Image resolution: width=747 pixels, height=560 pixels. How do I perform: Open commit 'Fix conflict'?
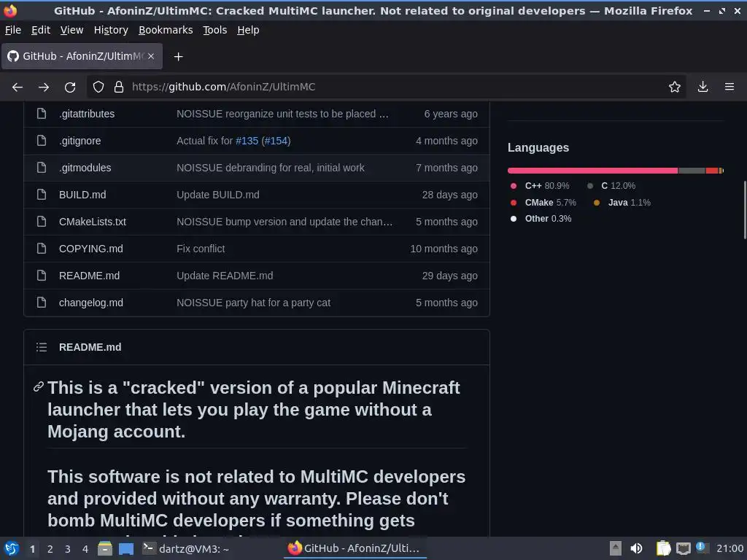click(201, 249)
